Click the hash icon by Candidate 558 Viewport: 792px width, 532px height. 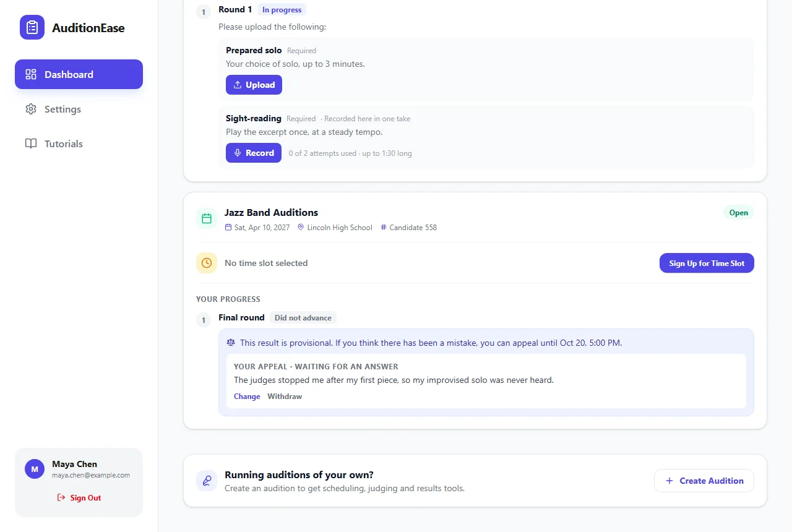pos(384,228)
